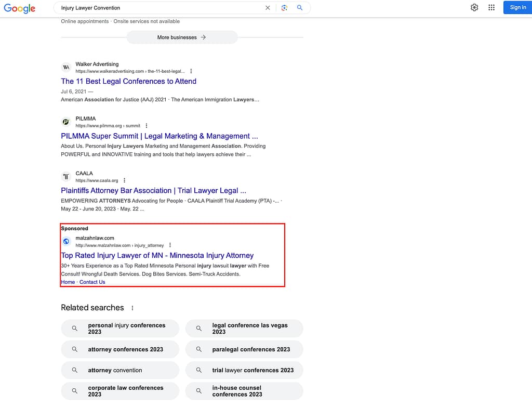Search legal conference las vegas 2023
532x420 pixels.
click(x=244, y=329)
